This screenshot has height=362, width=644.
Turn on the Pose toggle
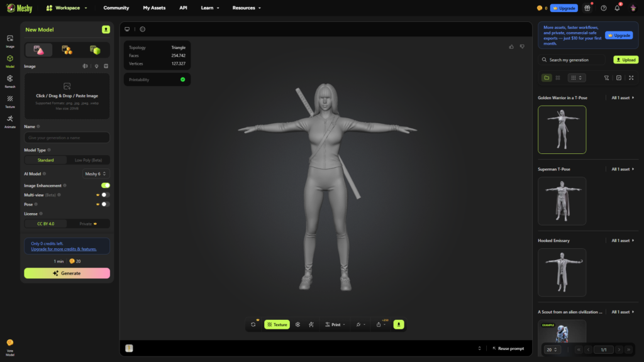click(105, 204)
